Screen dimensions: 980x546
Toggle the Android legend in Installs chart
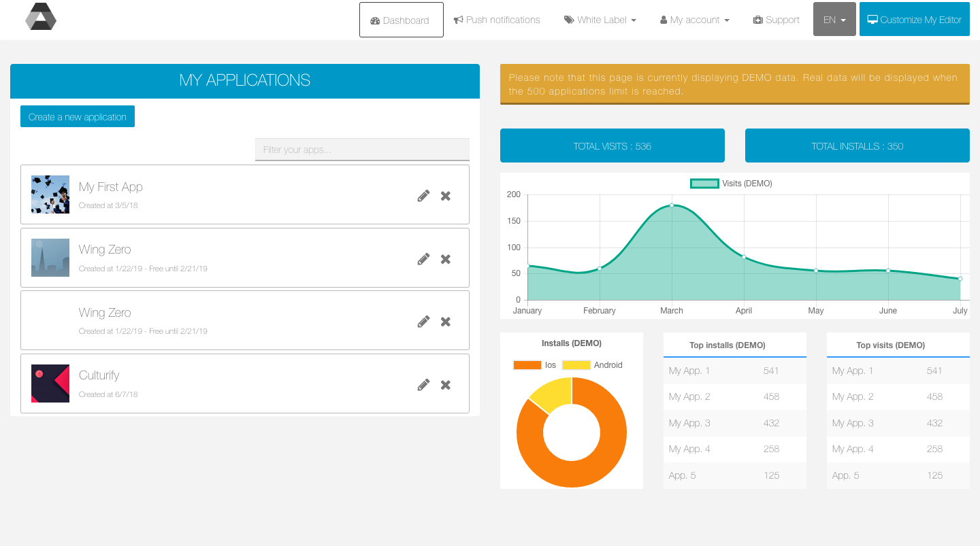tap(593, 365)
